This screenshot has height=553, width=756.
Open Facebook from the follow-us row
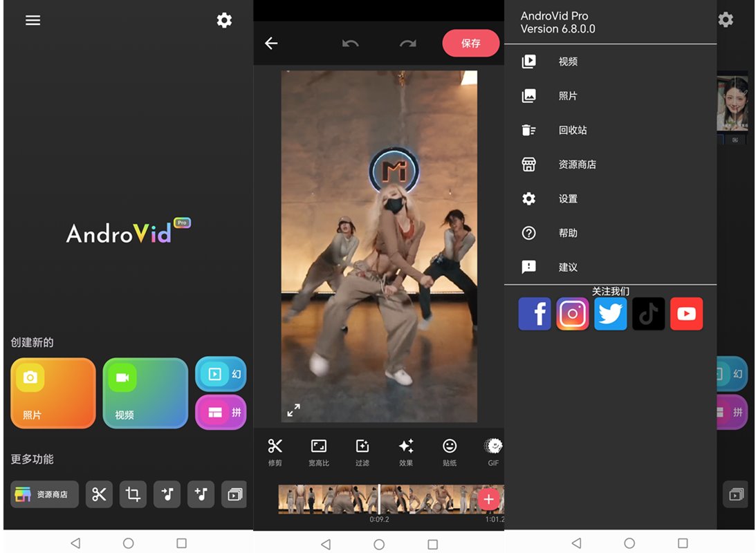coord(535,314)
